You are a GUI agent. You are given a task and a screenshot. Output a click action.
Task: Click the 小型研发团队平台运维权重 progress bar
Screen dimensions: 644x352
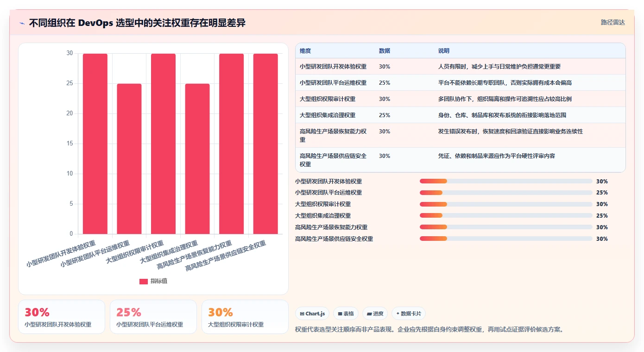pos(506,193)
